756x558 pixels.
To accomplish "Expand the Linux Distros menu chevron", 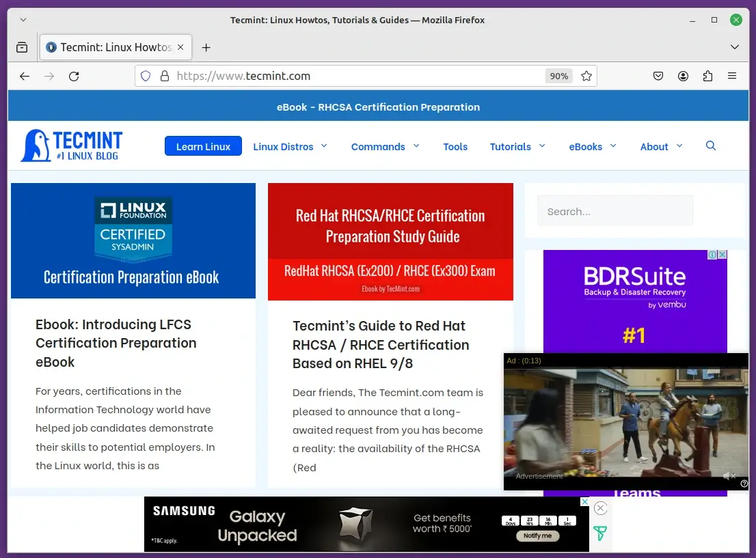I will 325,146.
